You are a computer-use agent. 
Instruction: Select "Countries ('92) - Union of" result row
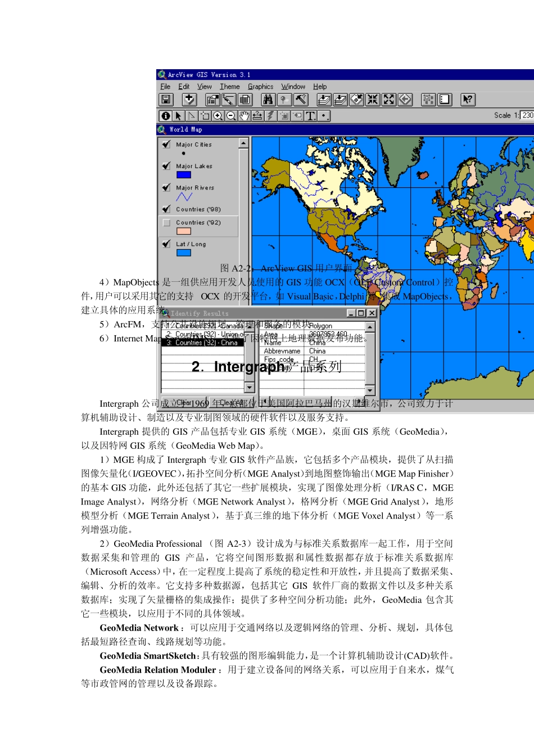202,334
